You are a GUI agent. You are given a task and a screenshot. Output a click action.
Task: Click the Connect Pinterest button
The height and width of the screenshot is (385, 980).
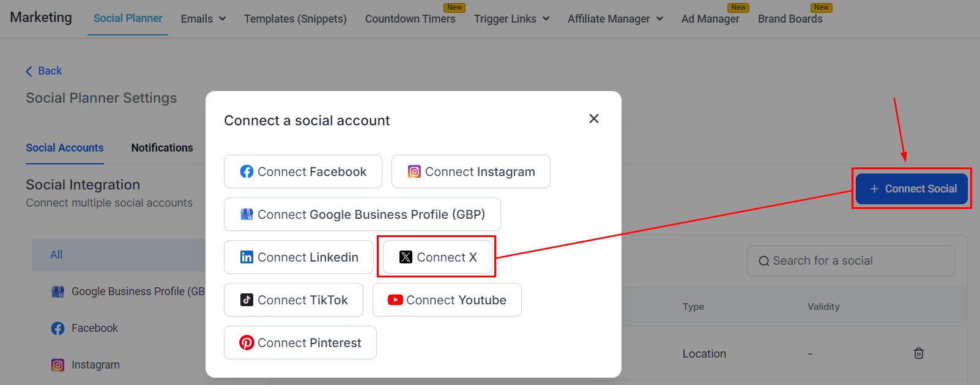pyautogui.click(x=300, y=343)
